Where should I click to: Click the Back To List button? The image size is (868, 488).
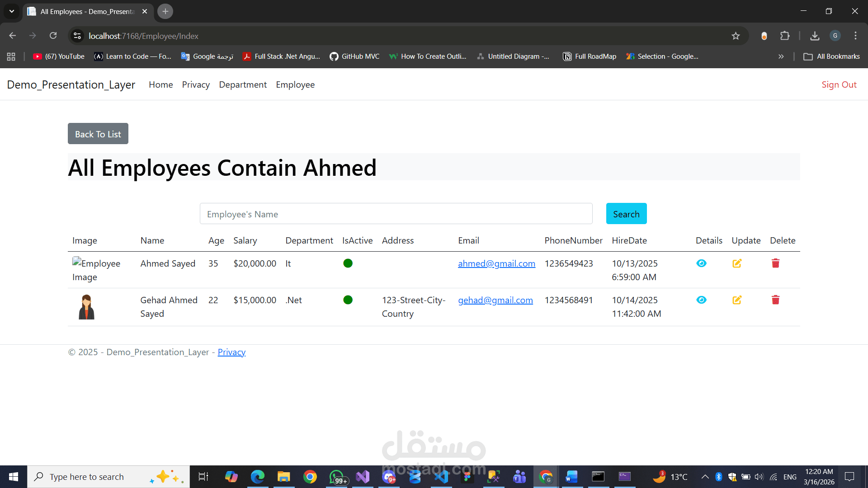(x=98, y=134)
